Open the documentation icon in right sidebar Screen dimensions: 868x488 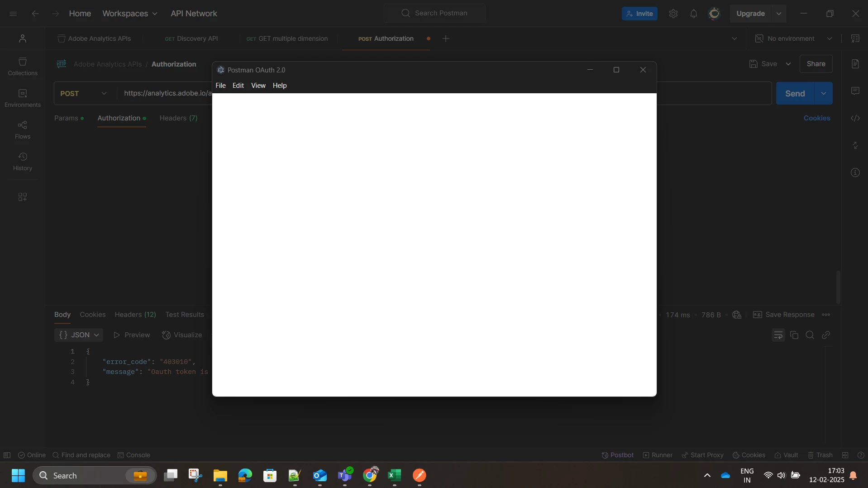tap(855, 64)
